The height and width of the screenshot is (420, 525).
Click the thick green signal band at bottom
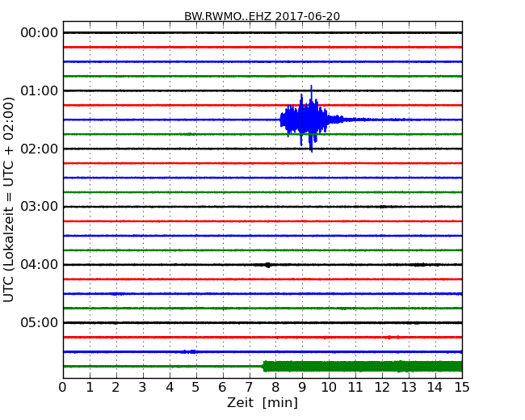point(363,367)
